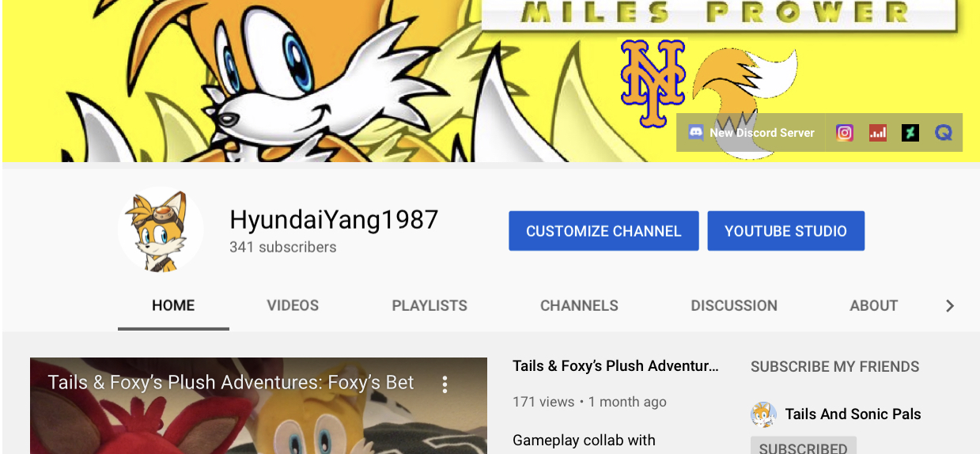980x454 pixels.
Task: Switch to the Videos tab
Action: tap(293, 305)
